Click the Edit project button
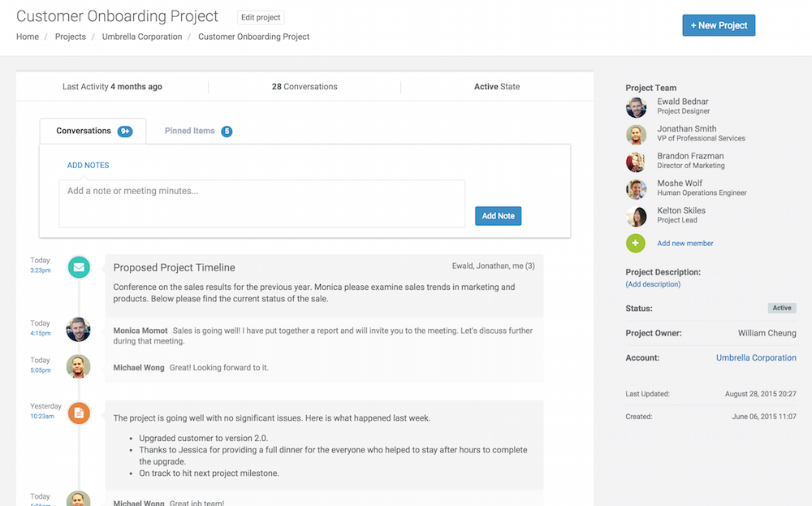Viewport: 812px width, 506px height. (x=260, y=17)
